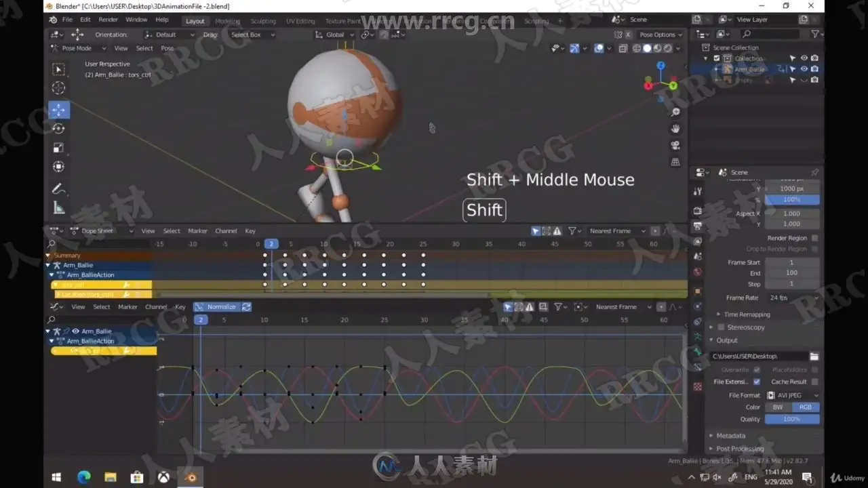Open the Output properties tab
Viewport: 868px width, 488px height.
pos(698,226)
